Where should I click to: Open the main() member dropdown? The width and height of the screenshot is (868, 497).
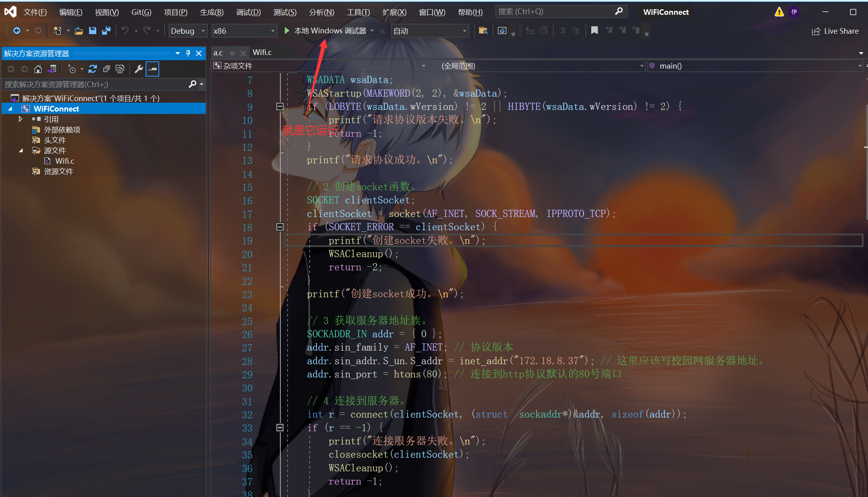click(755, 66)
